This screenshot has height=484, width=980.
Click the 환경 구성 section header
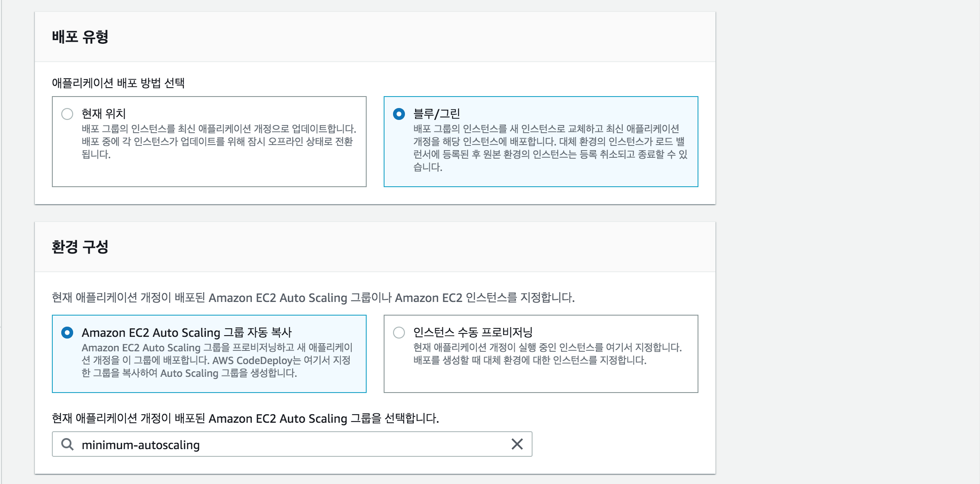(x=80, y=247)
